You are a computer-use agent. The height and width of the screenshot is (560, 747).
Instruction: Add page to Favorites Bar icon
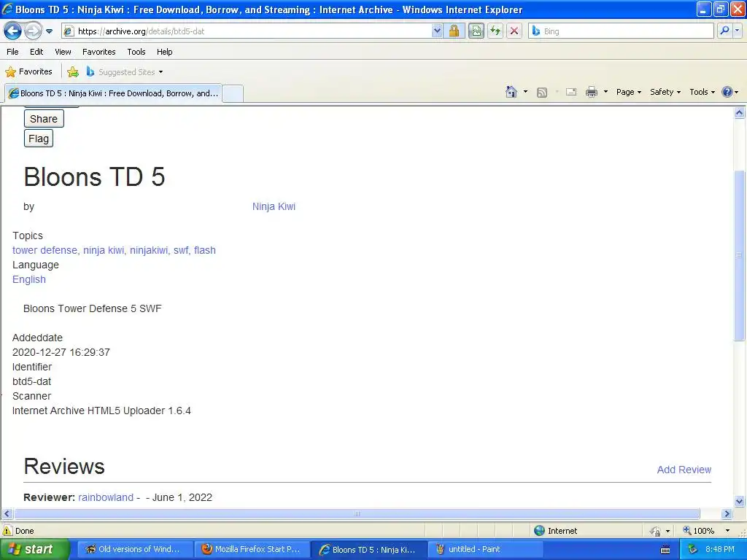tap(73, 72)
